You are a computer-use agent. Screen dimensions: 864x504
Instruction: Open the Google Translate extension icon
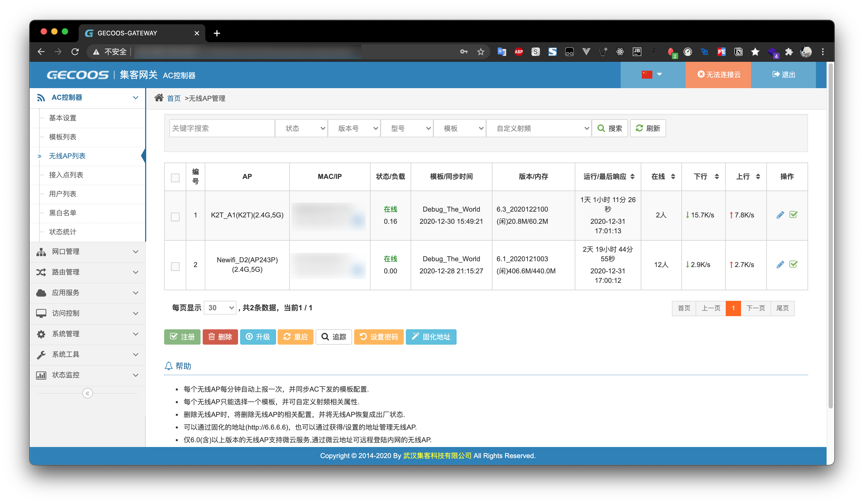502,52
